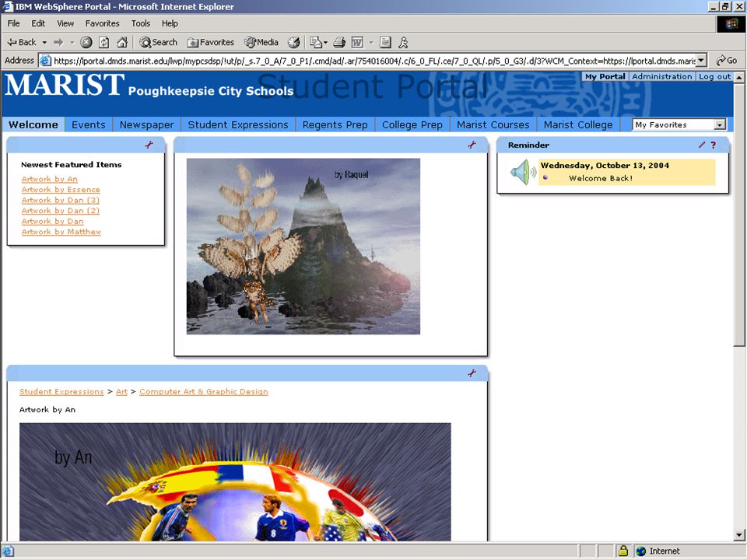
Task: Click Computer Art & Graphic Design breadcrumb
Action: click(x=203, y=391)
